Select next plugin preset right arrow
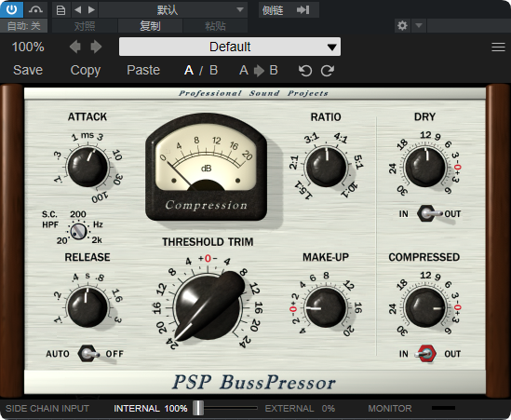Viewport: 511px width, 420px height. [x=96, y=47]
